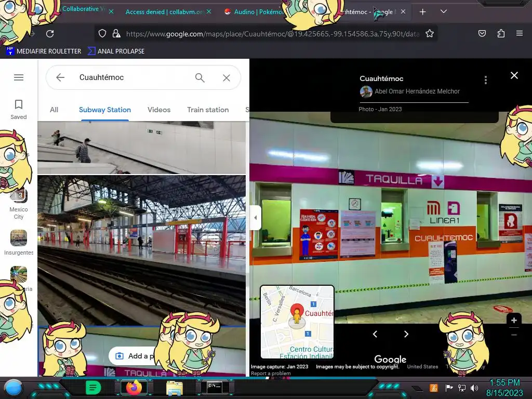Open the MEDIAFIRE ROULETTER bookmark
Screen dimensions: 532x399
point(44,51)
